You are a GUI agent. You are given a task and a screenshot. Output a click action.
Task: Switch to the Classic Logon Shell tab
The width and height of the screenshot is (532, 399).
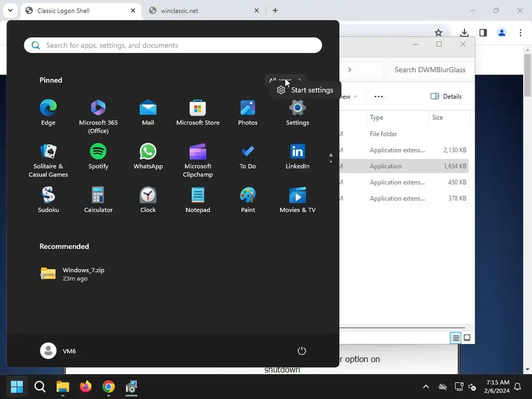81,11
